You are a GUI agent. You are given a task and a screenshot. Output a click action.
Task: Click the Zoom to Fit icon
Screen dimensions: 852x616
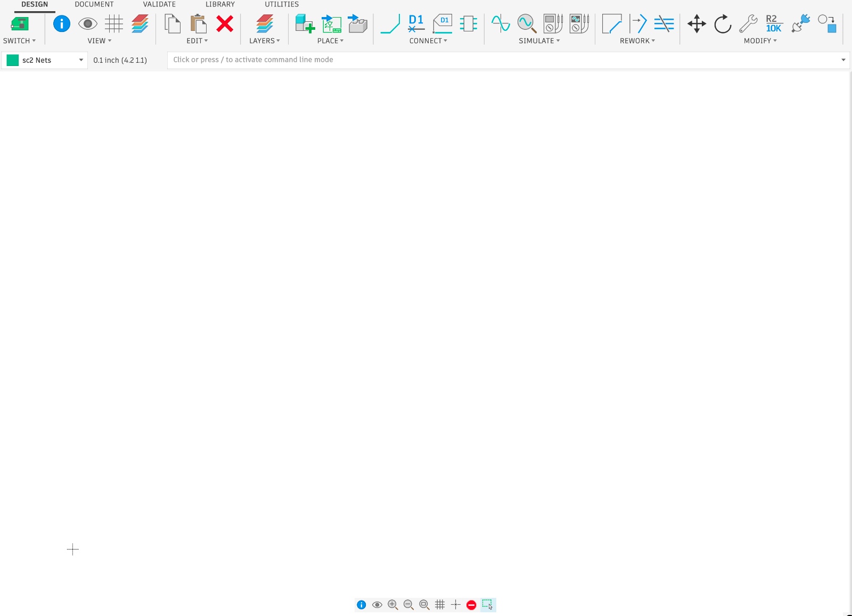[x=424, y=605]
